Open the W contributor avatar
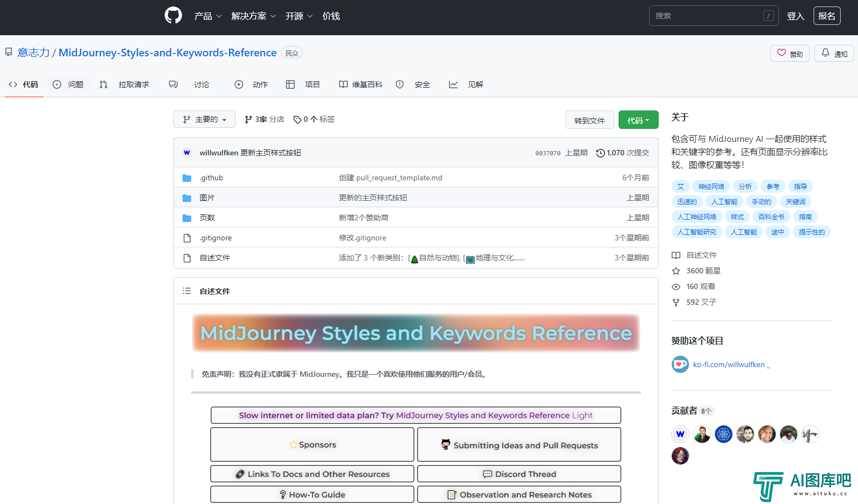Viewport: 858px width, 504px height. [680, 434]
